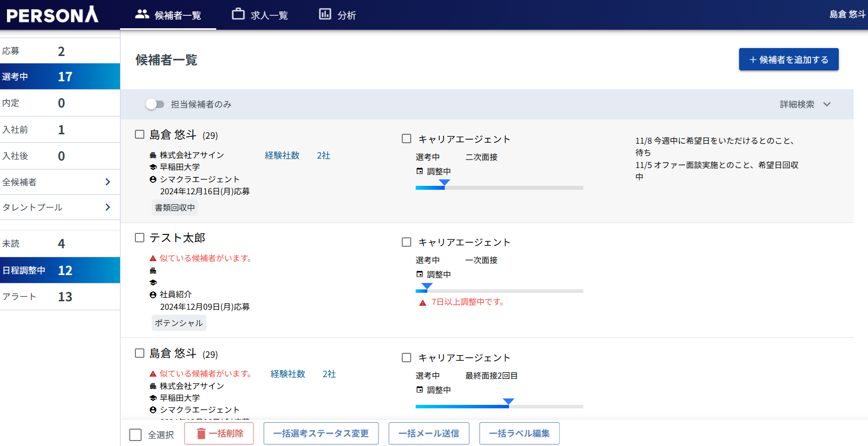868x446 pixels.
Task: Click the PERSONA logo
Action: tap(52, 15)
